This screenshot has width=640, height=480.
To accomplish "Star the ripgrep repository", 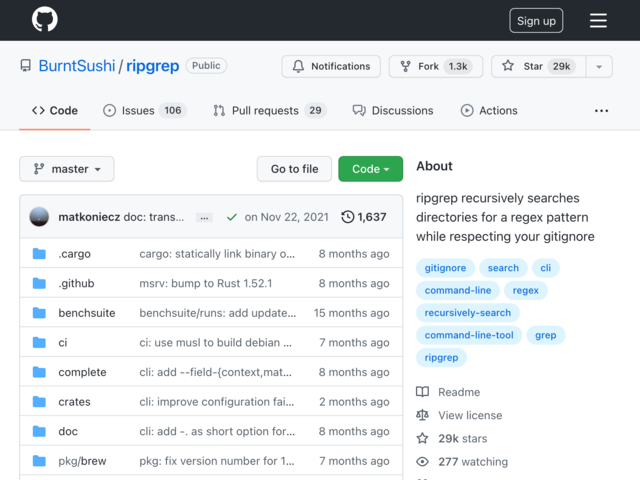I will (x=538, y=66).
